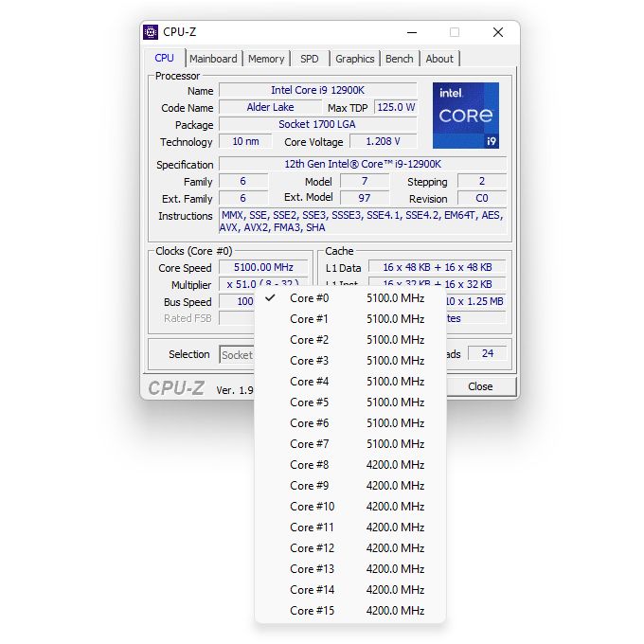Show the About tab
Screen dimensions: 644x644
pos(439,59)
